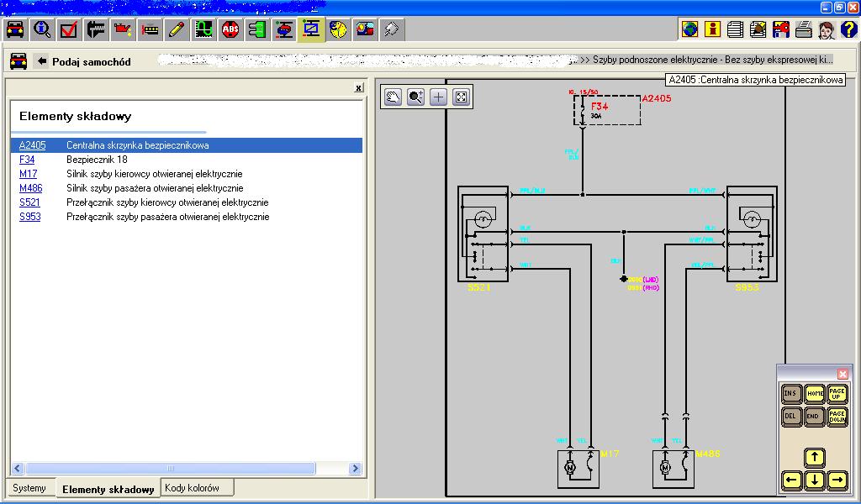This screenshot has width=861, height=504.
Task: Click fit-to-window button on diagram toolbar
Action: (461, 97)
